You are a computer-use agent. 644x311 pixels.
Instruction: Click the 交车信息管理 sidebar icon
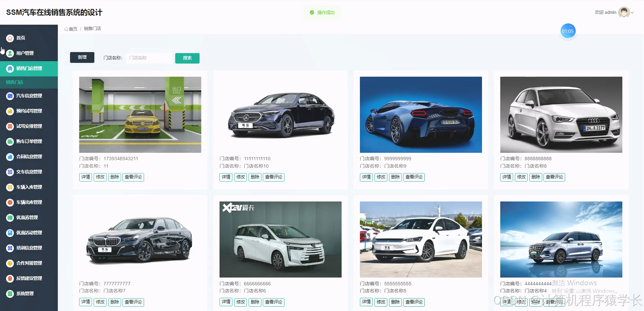pos(10,172)
